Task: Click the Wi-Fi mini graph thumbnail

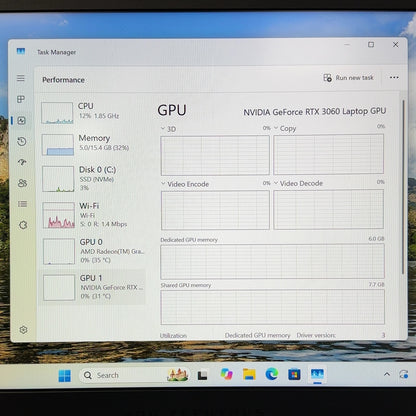Action: coord(59,215)
